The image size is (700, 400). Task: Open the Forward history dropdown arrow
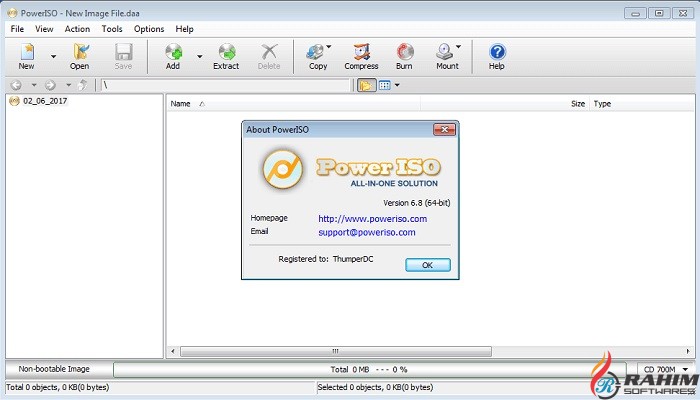(68, 85)
